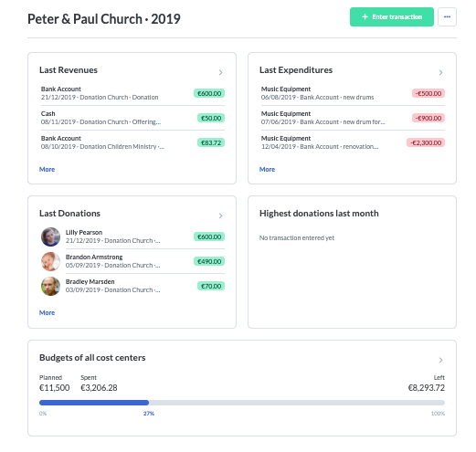Screen dimensions: 476x452
Task: Open the Cash €50.00 offering revenue entry
Action: coord(132,118)
